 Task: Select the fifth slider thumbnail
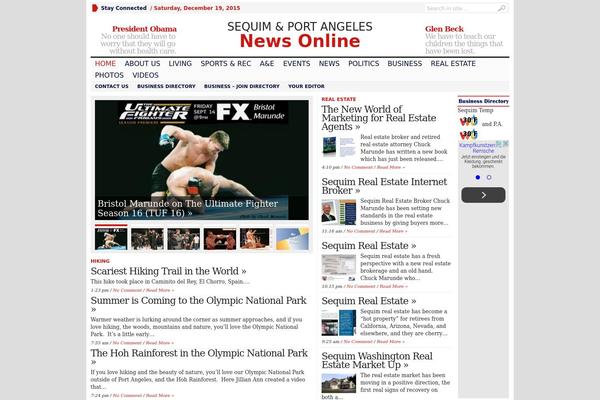click(x=255, y=239)
